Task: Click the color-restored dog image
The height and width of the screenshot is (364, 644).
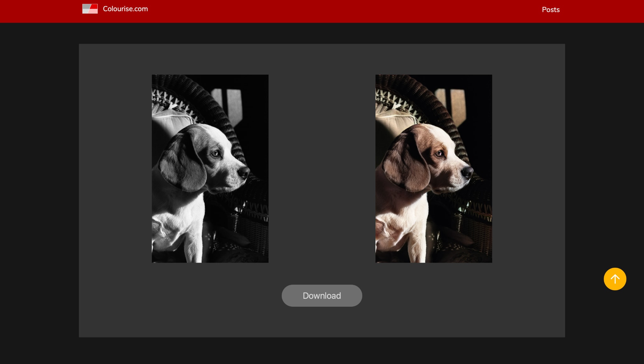Action: [433, 168]
